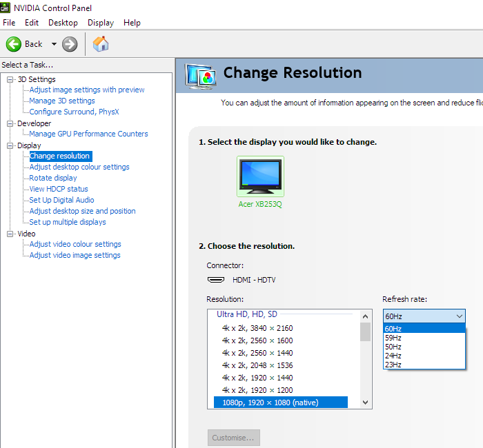Open Adjust video colour settings
The width and height of the screenshot is (483, 448).
75,244
